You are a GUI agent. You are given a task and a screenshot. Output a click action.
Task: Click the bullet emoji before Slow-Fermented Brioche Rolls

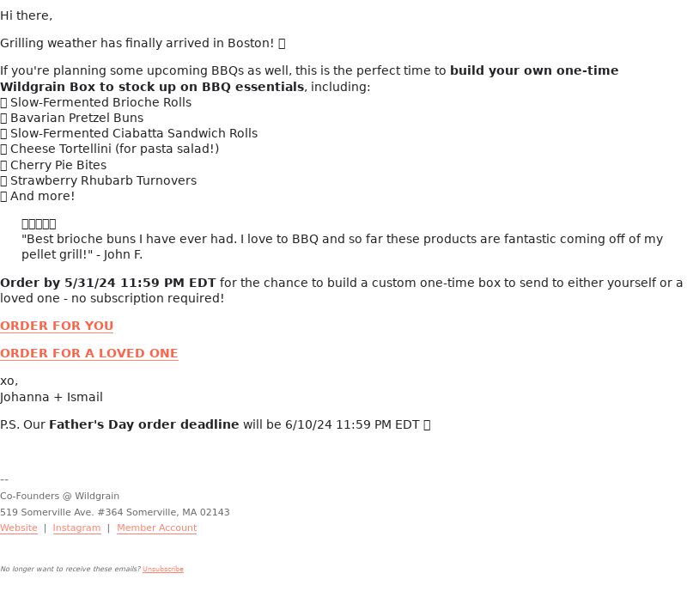pyautogui.click(x=3, y=102)
